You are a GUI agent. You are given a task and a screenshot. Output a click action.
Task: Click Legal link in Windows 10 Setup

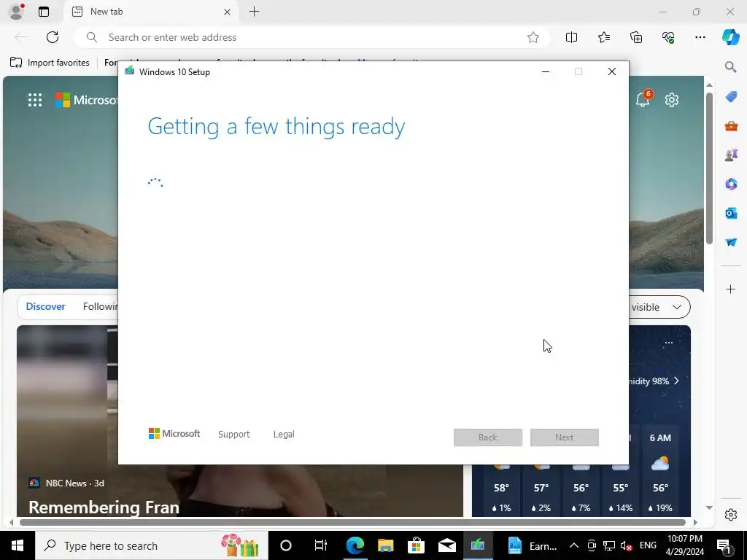[284, 435]
